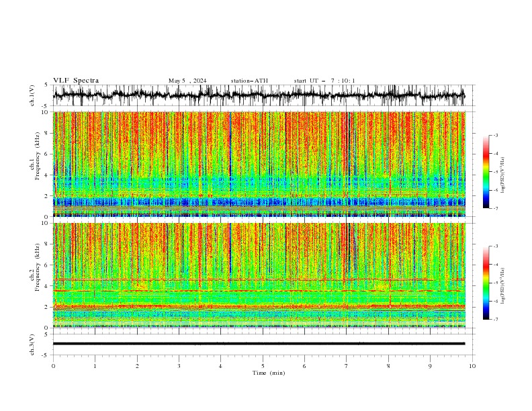Select the ch.2 colorbar "log(PSD)(V²/Hz)" label
Viewport: 532px width, 411px height.
503,286
